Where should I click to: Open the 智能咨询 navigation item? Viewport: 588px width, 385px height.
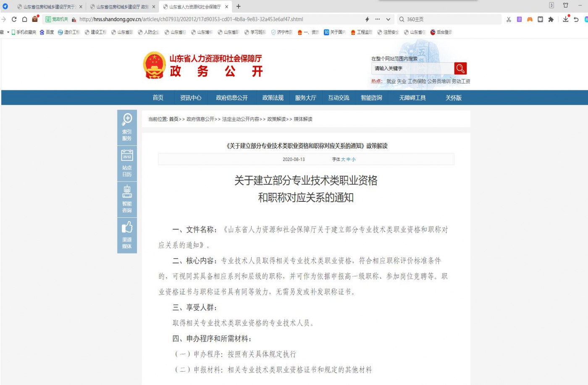coord(371,98)
